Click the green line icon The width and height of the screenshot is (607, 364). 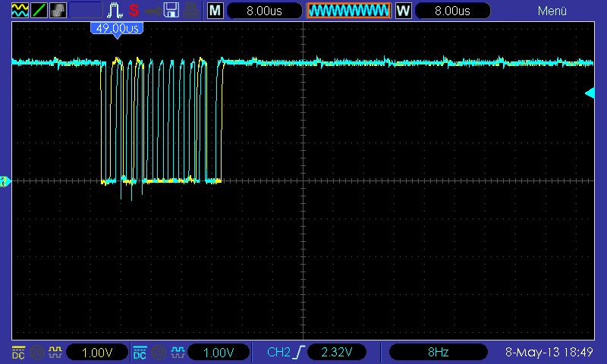(x=39, y=11)
